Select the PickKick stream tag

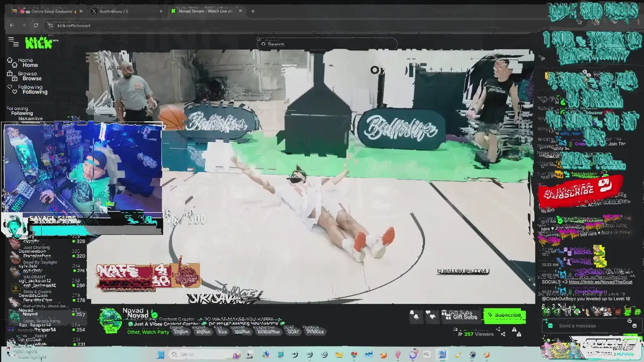click(x=315, y=332)
